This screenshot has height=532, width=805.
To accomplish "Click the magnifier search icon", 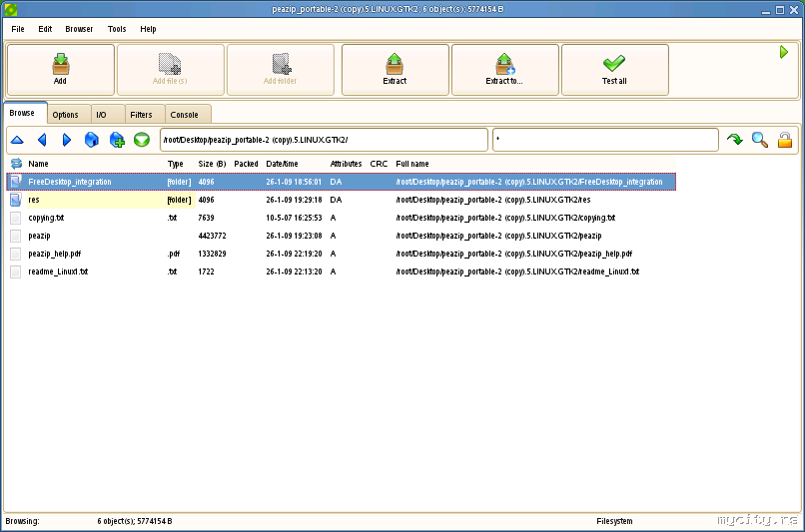I will [x=760, y=140].
